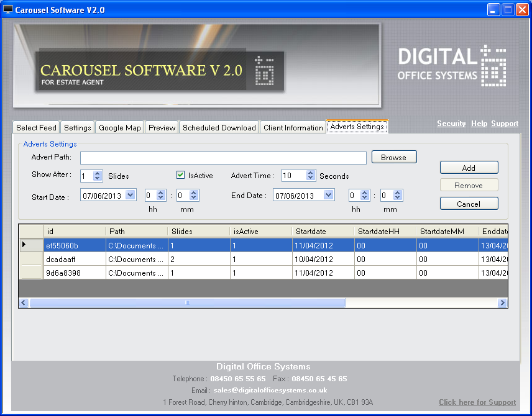Click the Show After slides number field
Viewport: 532px width, 416px height.
click(87, 176)
